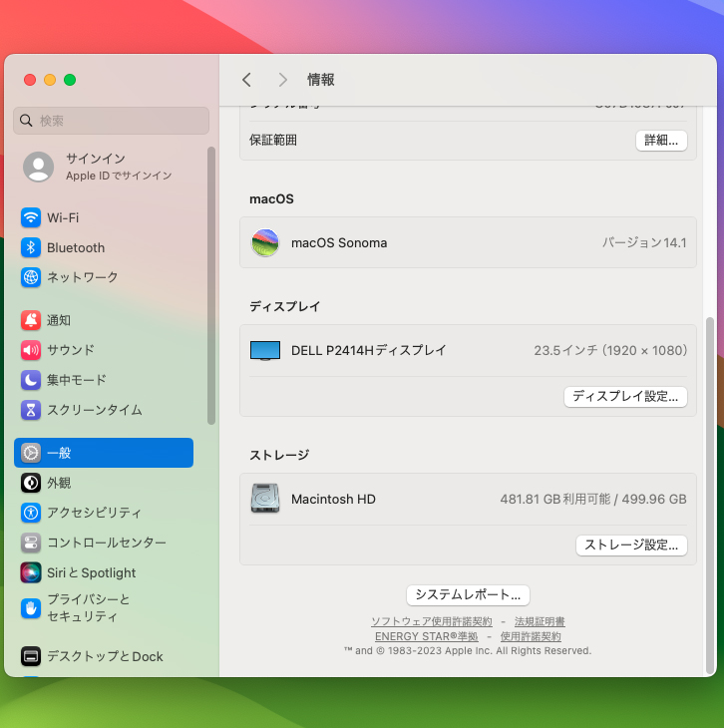This screenshot has height=728, width=724.
Task: Select 集中モード in the sidebar
Action: 104,380
